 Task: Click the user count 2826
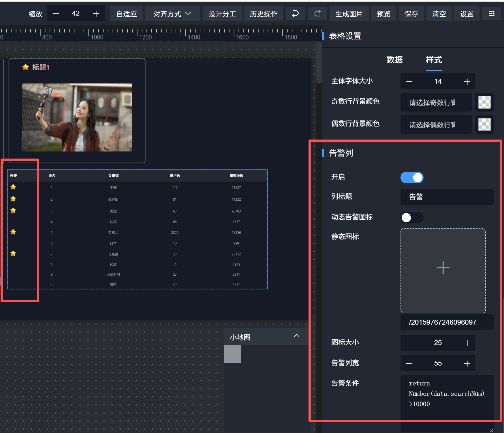coord(175,233)
